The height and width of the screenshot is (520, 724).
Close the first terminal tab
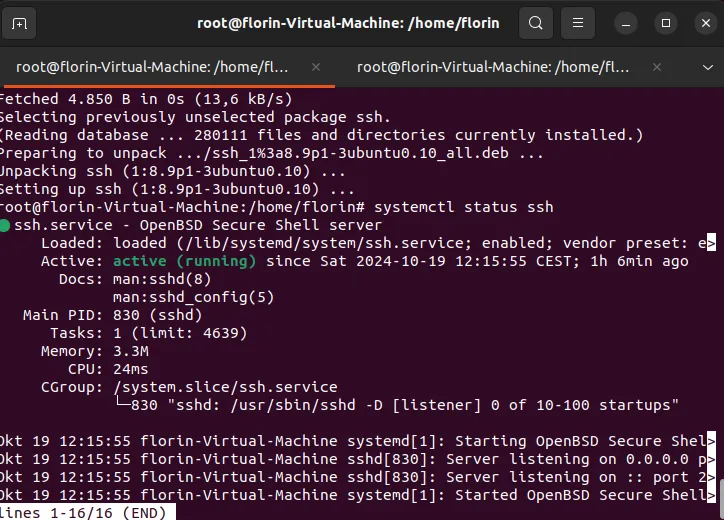tap(316, 67)
